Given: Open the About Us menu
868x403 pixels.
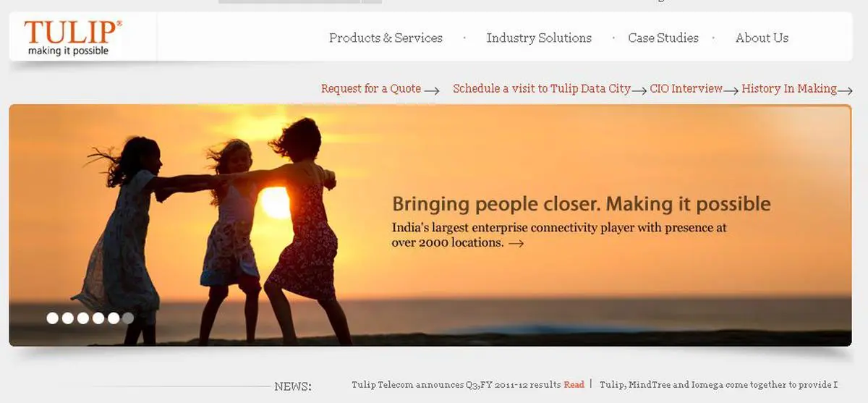Looking at the screenshot, I should pyautogui.click(x=762, y=38).
